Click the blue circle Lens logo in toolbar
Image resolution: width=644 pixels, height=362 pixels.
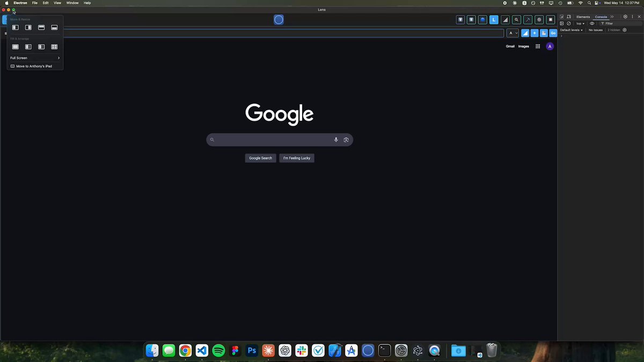point(279,20)
